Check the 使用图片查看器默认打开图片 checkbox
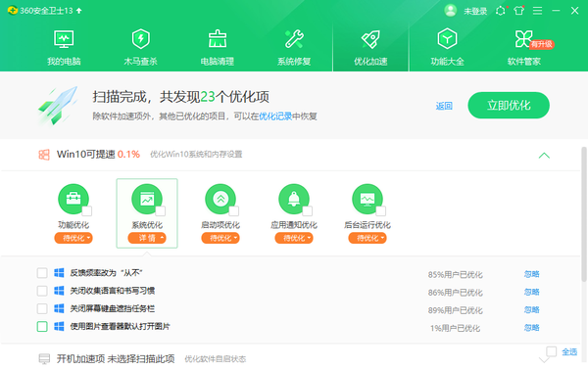 tap(42, 327)
